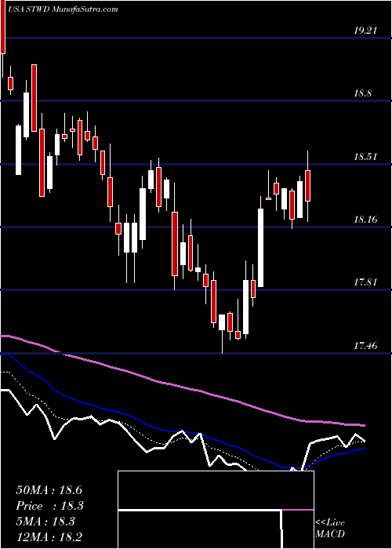Click the 18.51 price level label
The image size is (392, 549).
coord(365,157)
